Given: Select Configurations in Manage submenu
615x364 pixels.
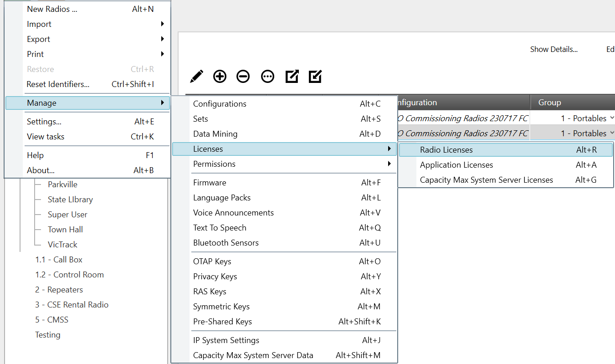Looking at the screenshot, I should [284, 104].
